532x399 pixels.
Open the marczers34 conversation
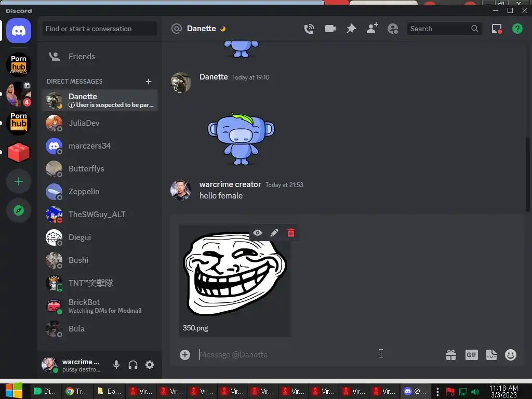click(x=99, y=146)
